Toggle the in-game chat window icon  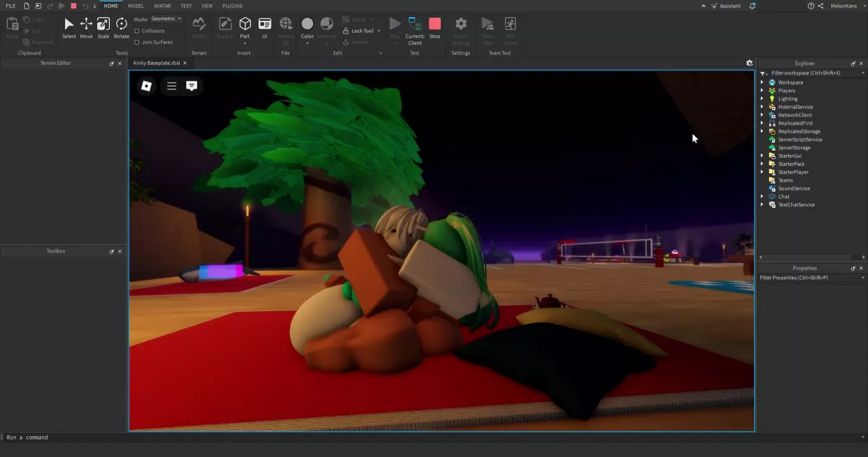(x=192, y=86)
